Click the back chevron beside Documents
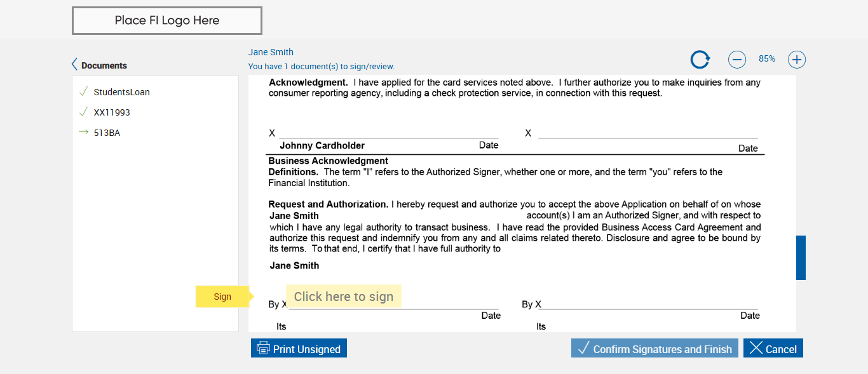Viewport: 868px width, 374px height. pyautogui.click(x=74, y=65)
